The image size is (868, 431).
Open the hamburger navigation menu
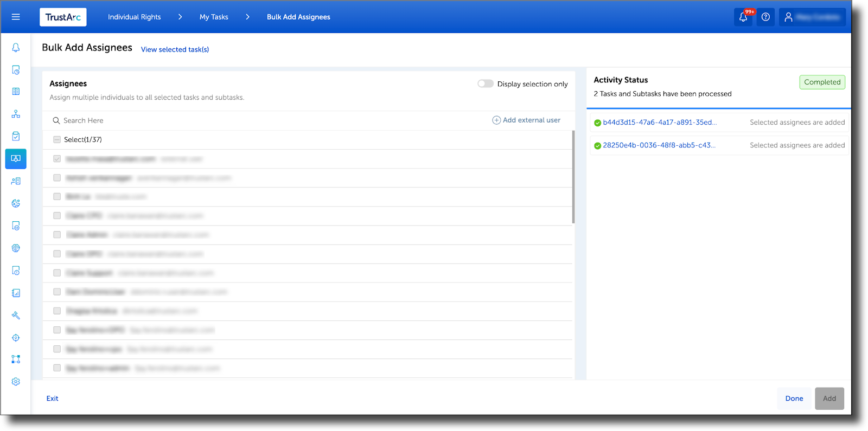coord(16,17)
